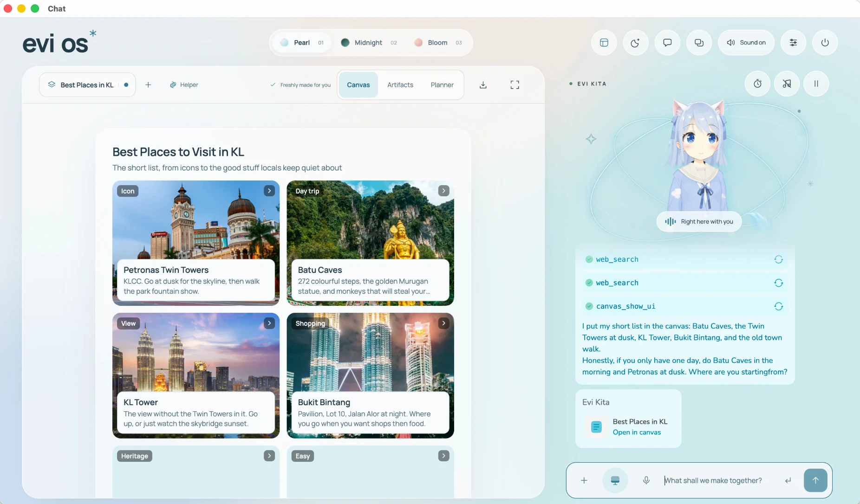This screenshot has width=860, height=504.
Task: Click the evi os logo
Action: [x=59, y=42]
